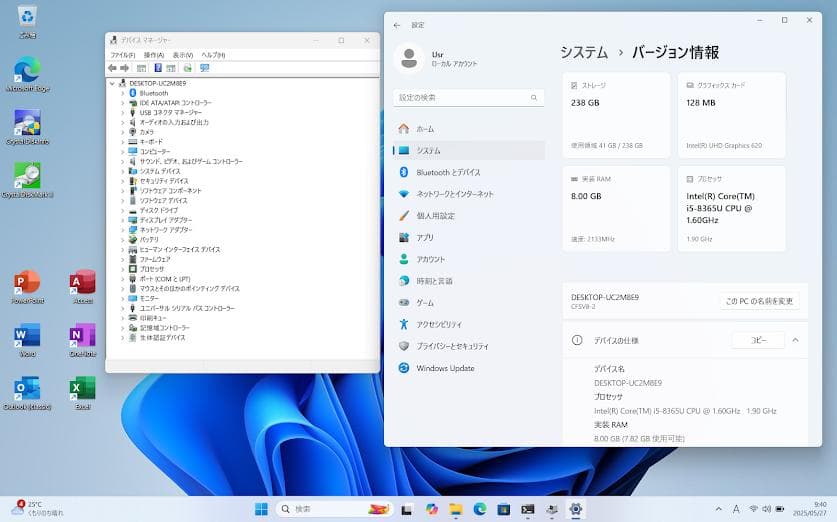Collapse the デバイスの仕様 section chevron
The width and height of the screenshot is (837, 522).
coord(795,340)
